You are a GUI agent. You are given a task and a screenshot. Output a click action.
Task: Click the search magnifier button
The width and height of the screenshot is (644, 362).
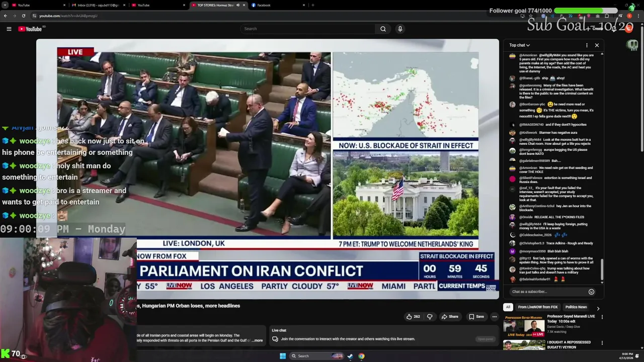(x=383, y=29)
